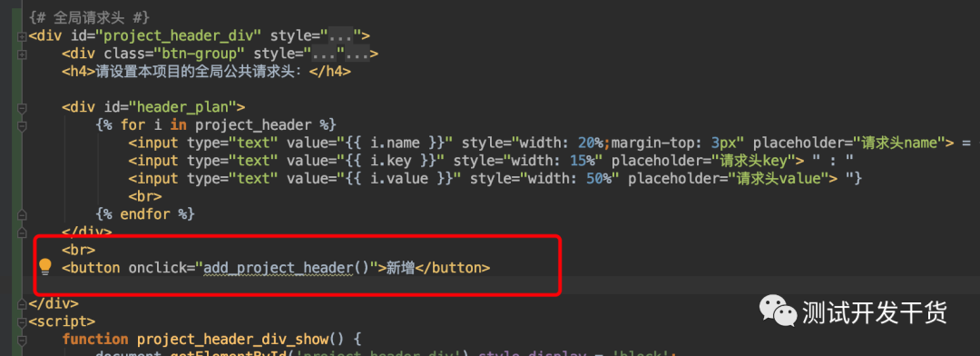This screenshot has height=356, width=980.
Task: Collapse project_header_div_show function via gutter marker
Action: click(23, 341)
